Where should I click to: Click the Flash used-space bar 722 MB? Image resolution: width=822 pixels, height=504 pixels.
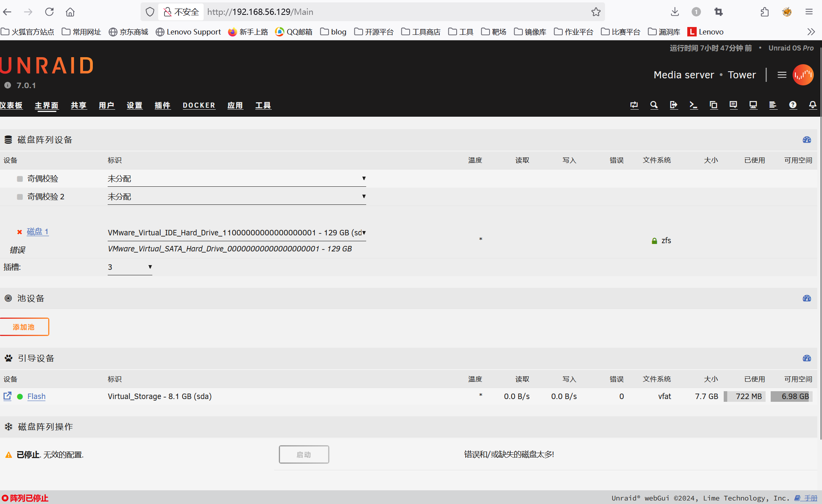click(745, 396)
